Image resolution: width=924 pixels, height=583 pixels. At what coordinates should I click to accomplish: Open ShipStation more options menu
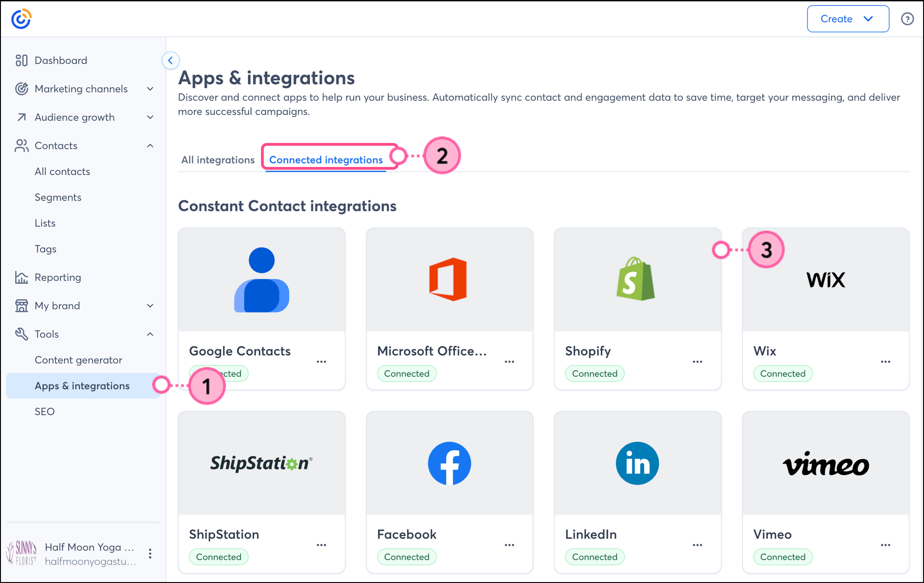tap(321, 545)
